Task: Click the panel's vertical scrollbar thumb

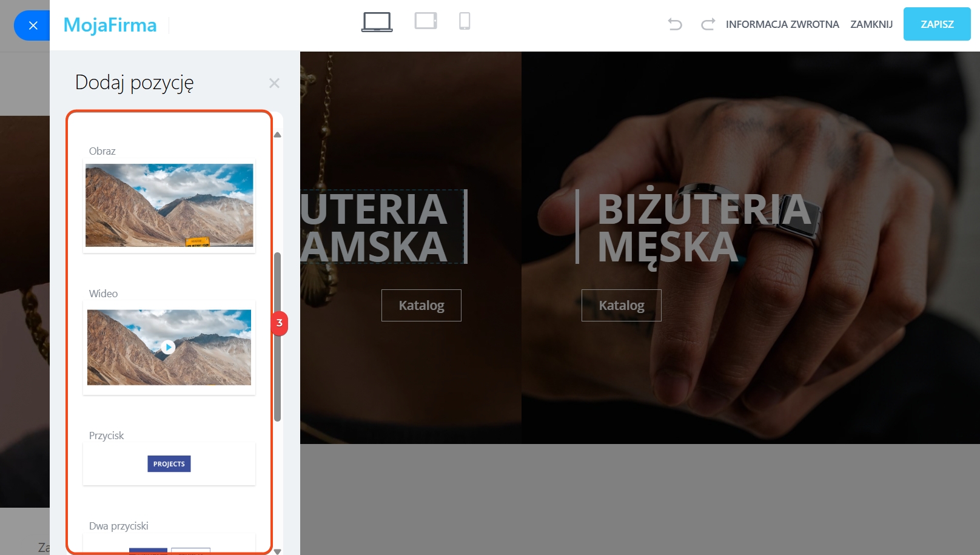Action: (x=278, y=337)
